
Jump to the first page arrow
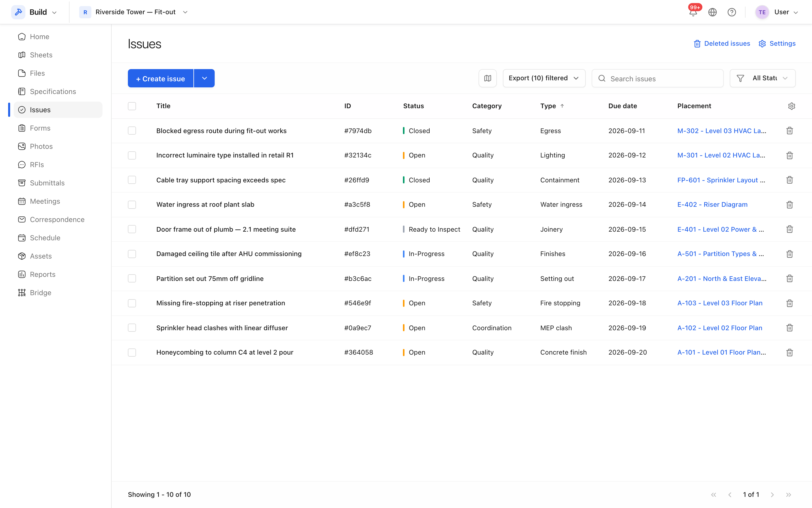[x=714, y=495]
